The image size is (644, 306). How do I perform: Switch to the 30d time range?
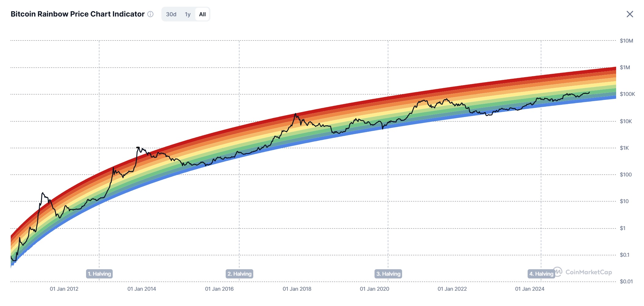point(171,14)
